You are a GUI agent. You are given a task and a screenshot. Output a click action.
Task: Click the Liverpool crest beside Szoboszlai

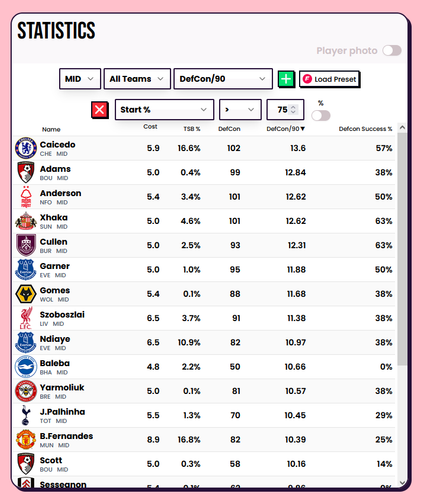tap(26, 318)
